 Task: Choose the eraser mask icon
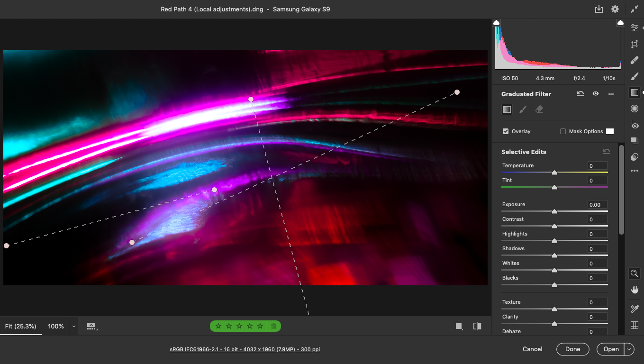click(x=539, y=109)
